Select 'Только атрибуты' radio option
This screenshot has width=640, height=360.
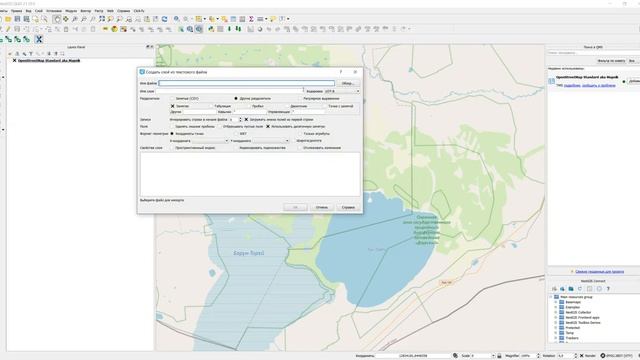(300, 133)
